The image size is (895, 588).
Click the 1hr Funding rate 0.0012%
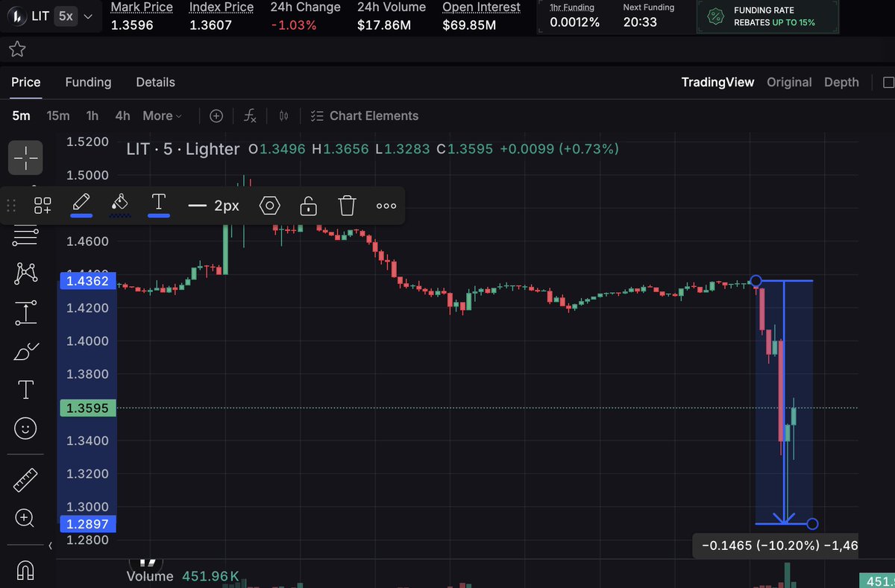tap(574, 22)
